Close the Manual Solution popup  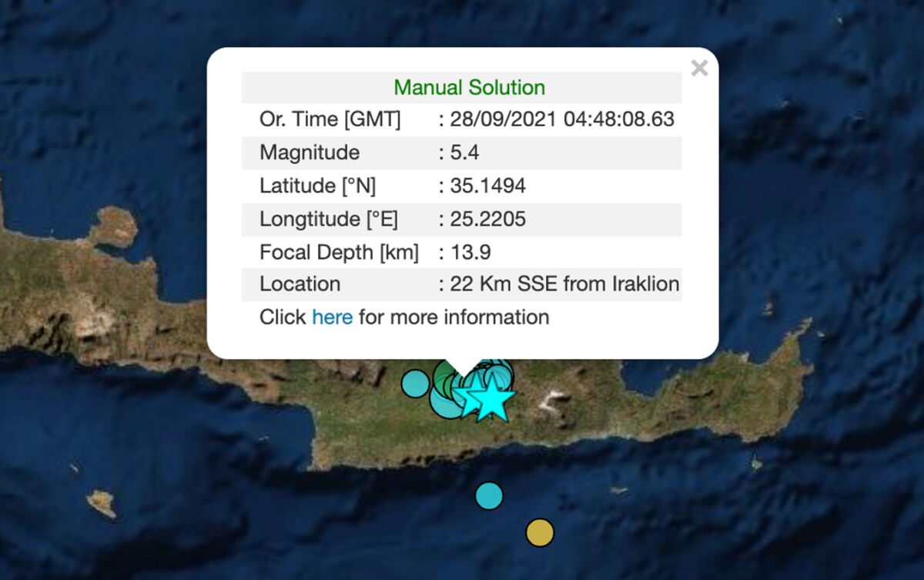[x=699, y=69]
